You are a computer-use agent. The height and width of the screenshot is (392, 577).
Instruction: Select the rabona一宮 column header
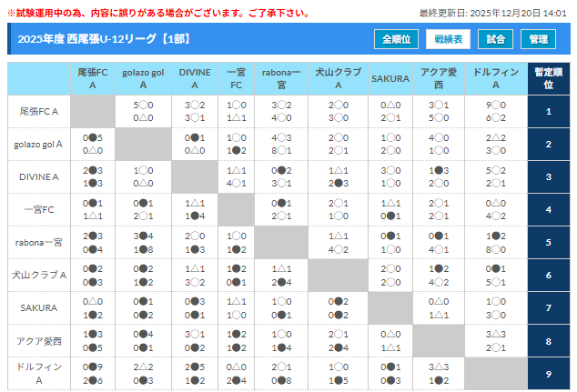point(281,78)
